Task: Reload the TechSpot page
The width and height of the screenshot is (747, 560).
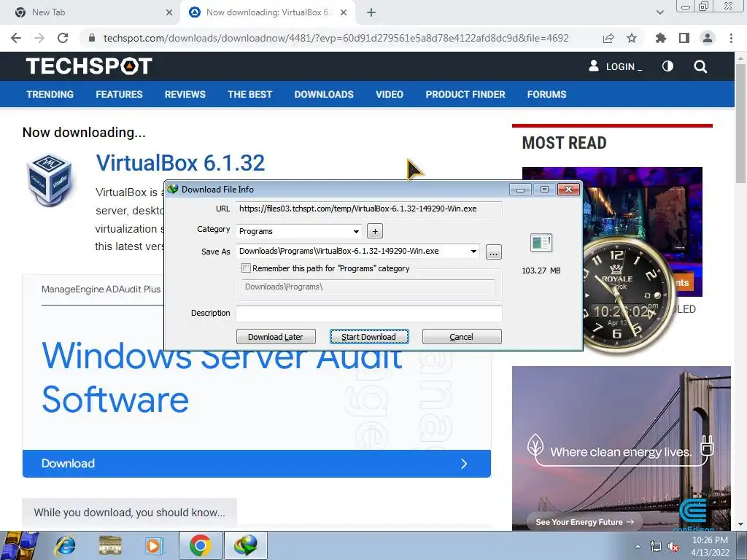Action: point(63,38)
